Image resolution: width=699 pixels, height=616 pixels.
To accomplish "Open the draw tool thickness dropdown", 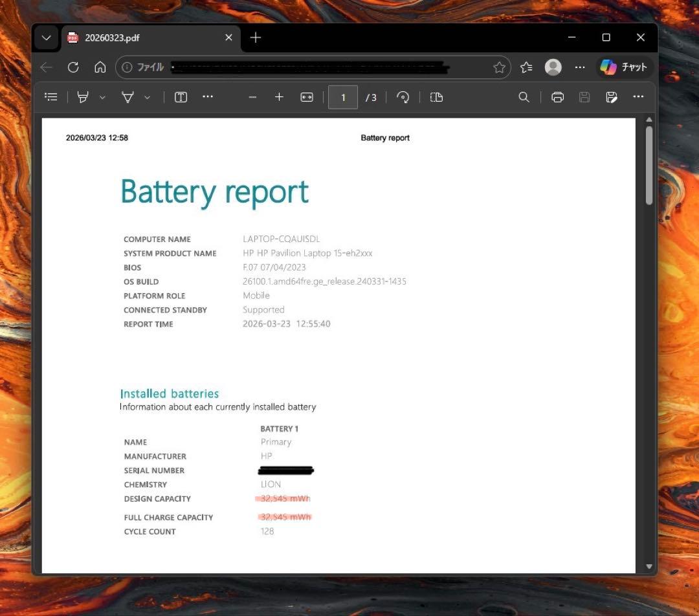I will (x=146, y=97).
